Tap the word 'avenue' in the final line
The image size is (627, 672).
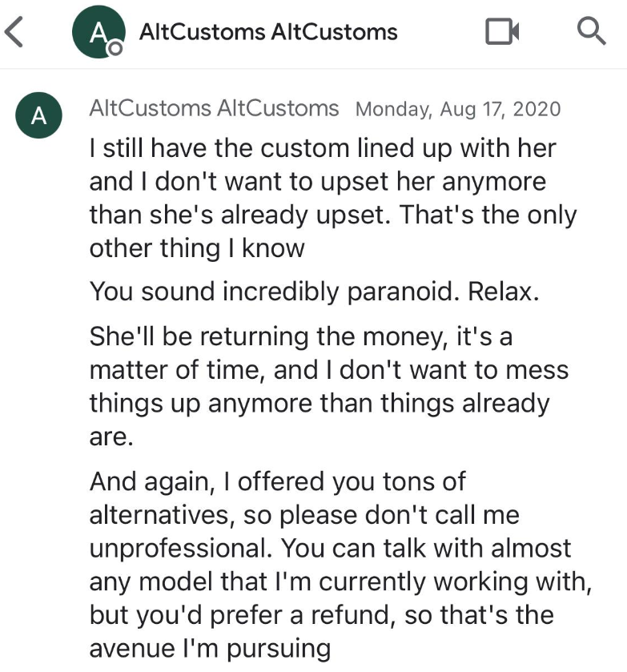pyautogui.click(x=132, y=649)
